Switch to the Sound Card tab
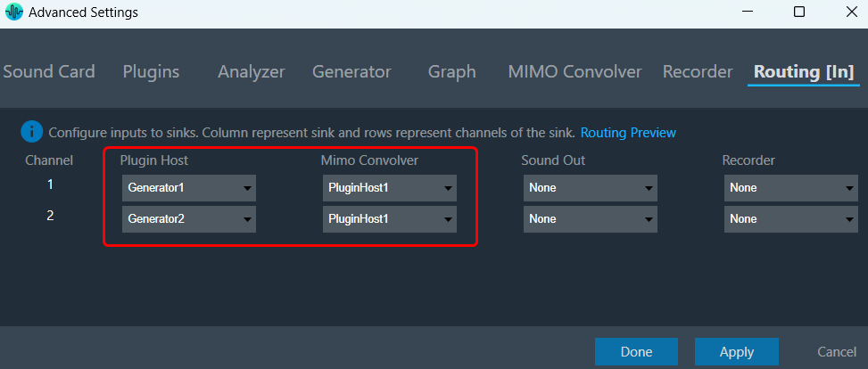Screen dimensions: 868x369 49,71
